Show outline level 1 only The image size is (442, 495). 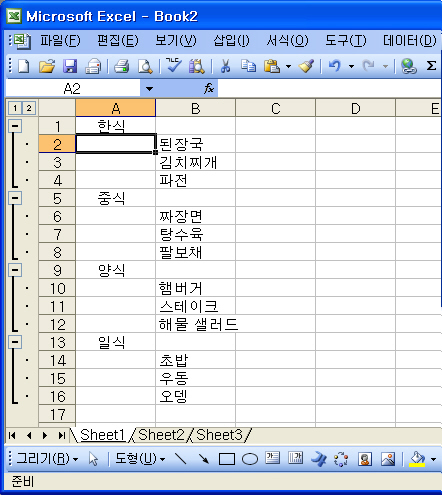[15, 108]
